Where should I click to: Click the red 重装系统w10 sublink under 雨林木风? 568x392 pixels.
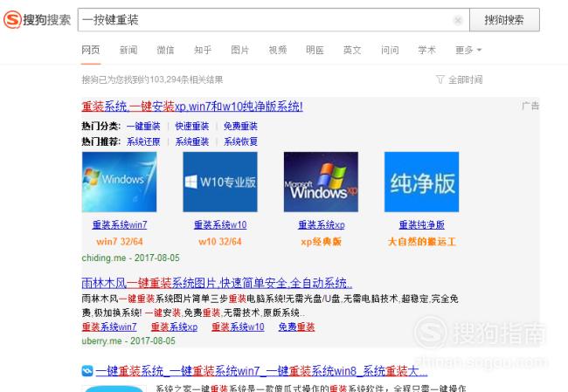click(238, 327)
